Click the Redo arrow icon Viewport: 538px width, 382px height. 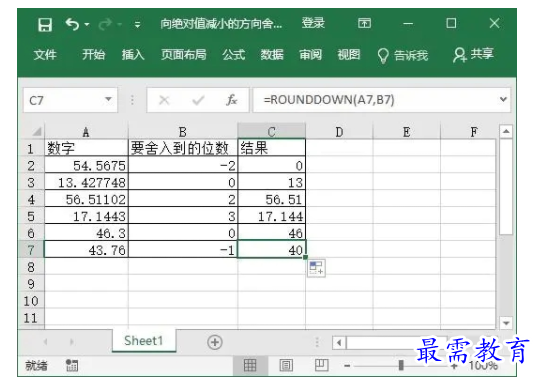[105, 24]
